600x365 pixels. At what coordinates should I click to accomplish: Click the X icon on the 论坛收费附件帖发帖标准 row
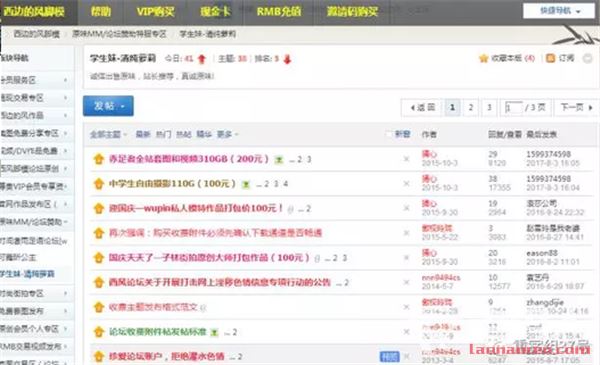click(x=406, y=332)
